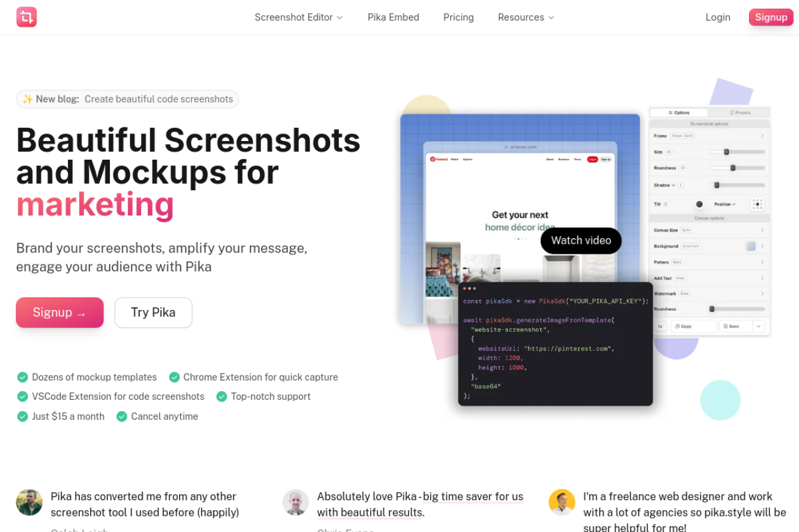Click avatar of the freelance web designer testimonial
This screenshot has width=799, height=532.
tap(562, 502)
